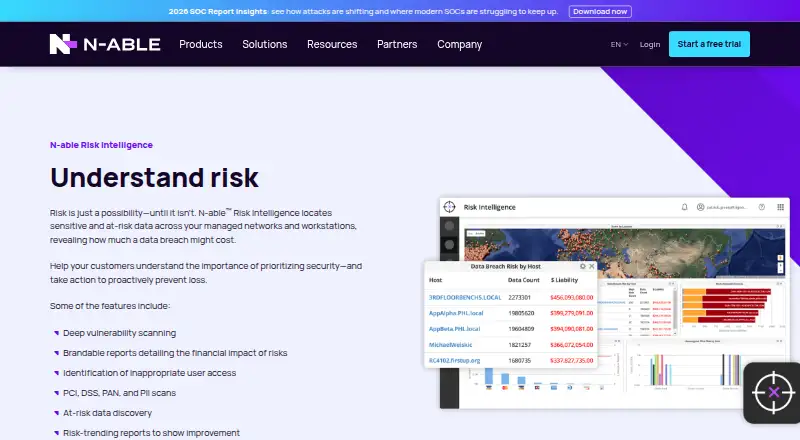Image resolution: width=800 pixels, height=440 pixels.
Task: Click host AppBeta.PHL.local
Action: point(454,329)
